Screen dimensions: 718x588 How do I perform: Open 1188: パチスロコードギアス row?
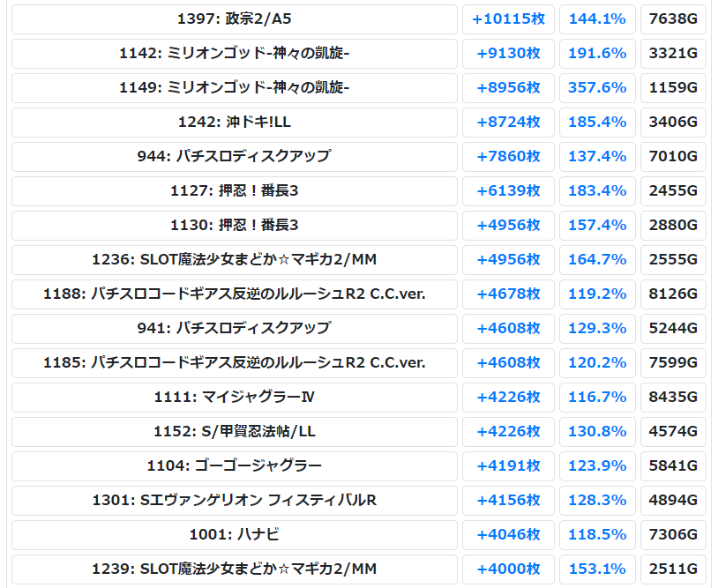pos(235,294)
